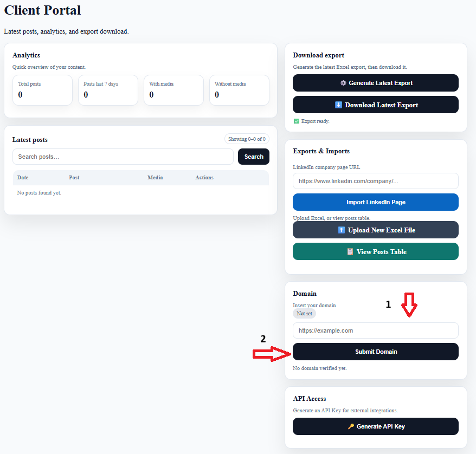The width and height of the screenshot is (476, 454).
Task: Click the Total posts stat card
Action: point(42,90)
